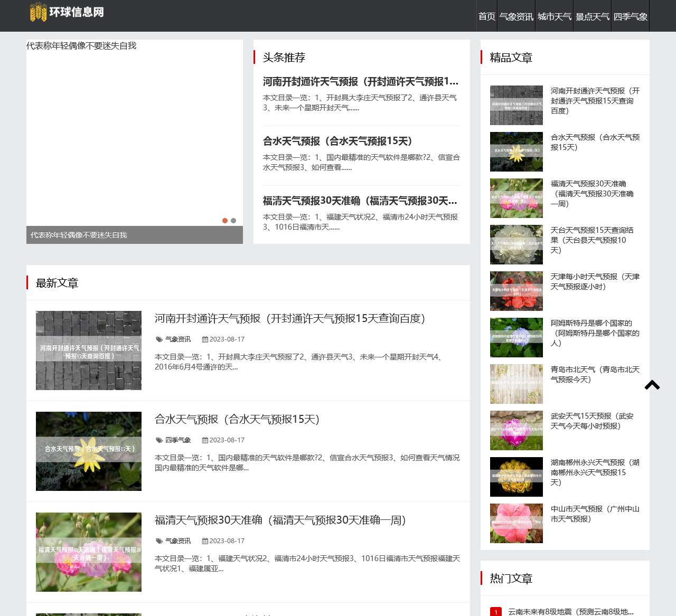The image size is (676, 616).
Task: Click the red number 1 rank badge
Action: (x=496, y=612)
